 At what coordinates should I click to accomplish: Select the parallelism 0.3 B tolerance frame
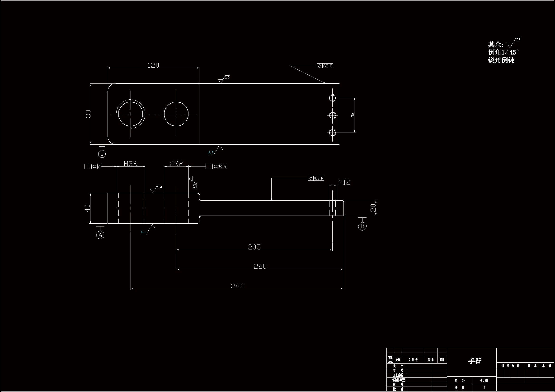pyautogui.click(x=316, y=178)
